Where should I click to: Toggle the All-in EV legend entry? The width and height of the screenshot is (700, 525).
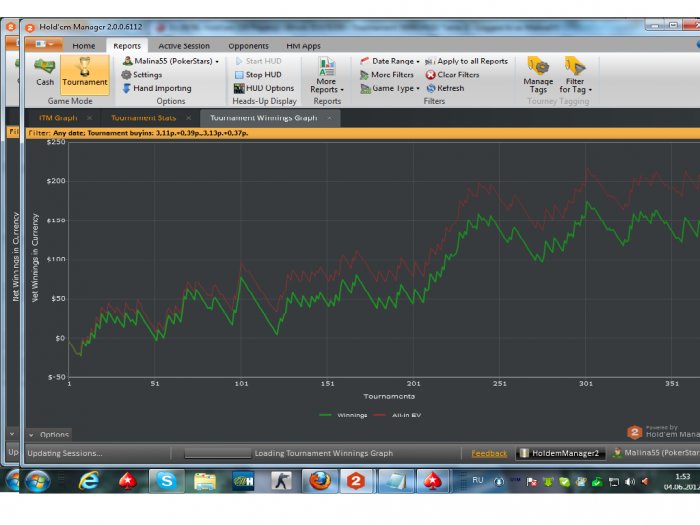(x=397, y=415)
